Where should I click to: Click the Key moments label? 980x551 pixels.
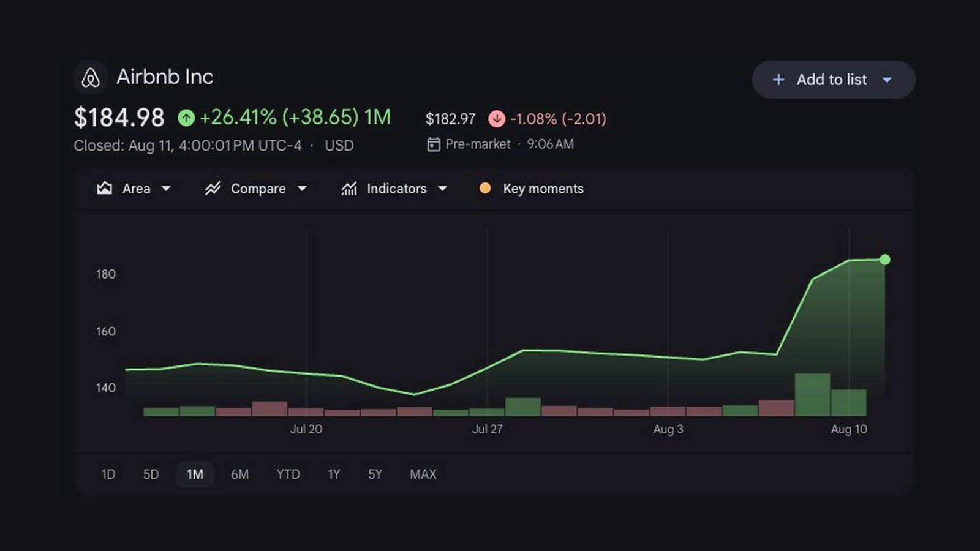[543, 189]
